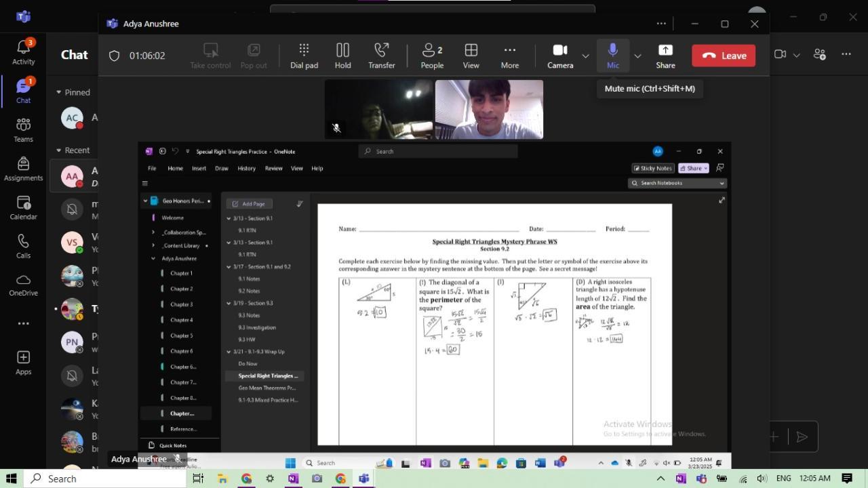Open the Activity feed in Teams

[23, 52]
